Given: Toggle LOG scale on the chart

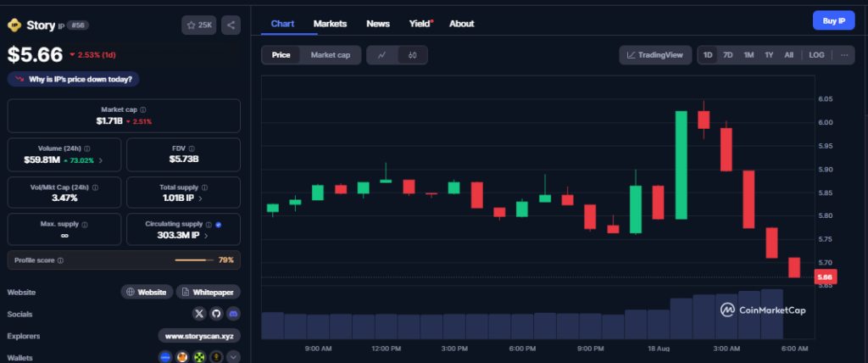Looking at the screenshot, I should click(816, 55).
